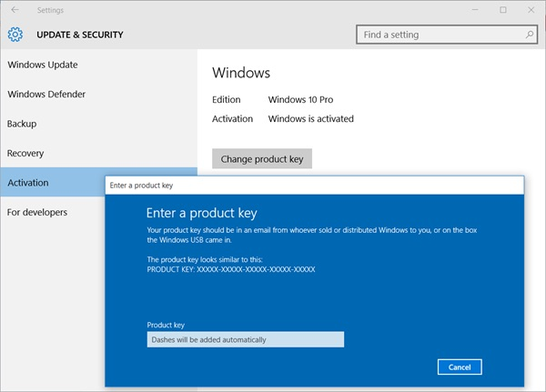The height and width of the screenshot is (392, 546).
Task: Select the Activation sidebar item
Action: tap(28, 183)
